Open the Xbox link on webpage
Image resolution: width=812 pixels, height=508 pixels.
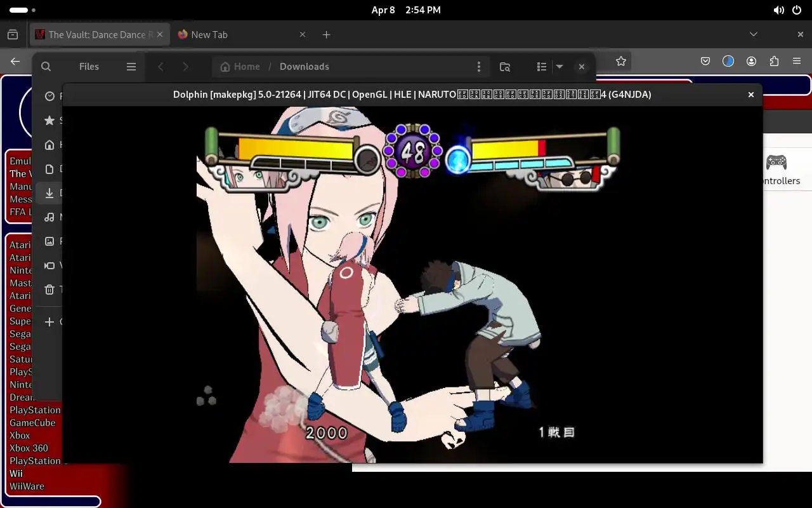pos(20,436)
